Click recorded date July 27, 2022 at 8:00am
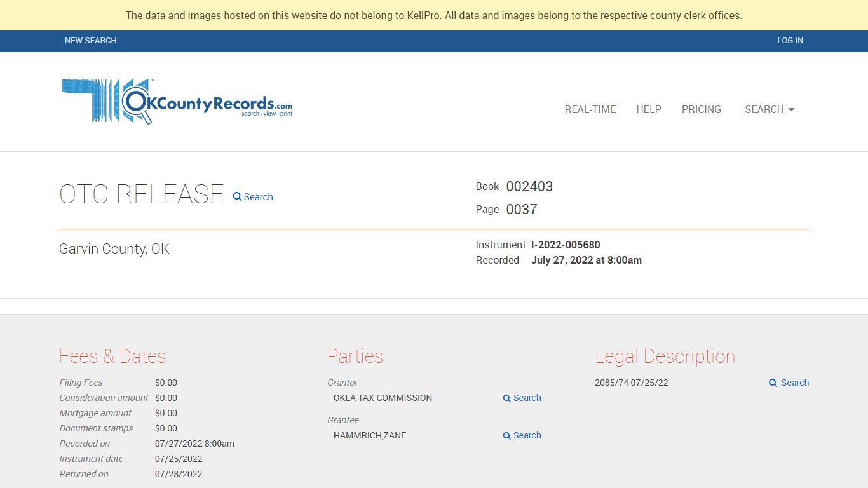 (587, 260)
